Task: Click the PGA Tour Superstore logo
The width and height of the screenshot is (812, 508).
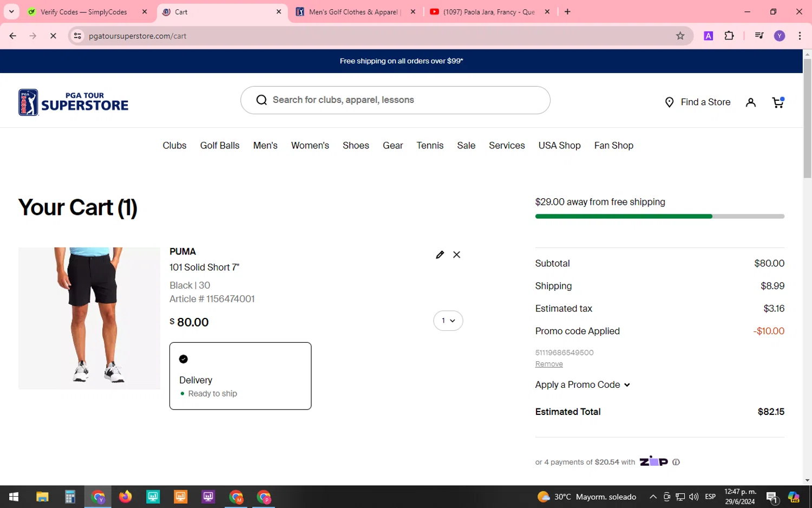Action: click(x=74, y=102)
